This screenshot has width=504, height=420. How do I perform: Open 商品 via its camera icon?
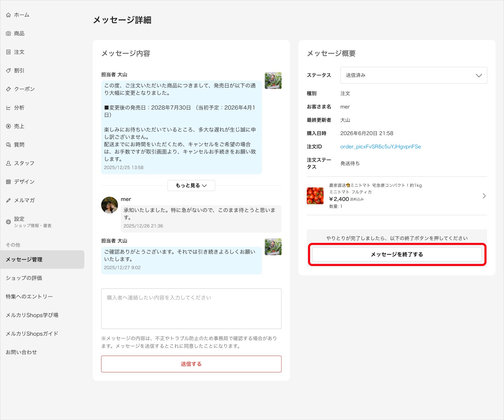(8, 34)
